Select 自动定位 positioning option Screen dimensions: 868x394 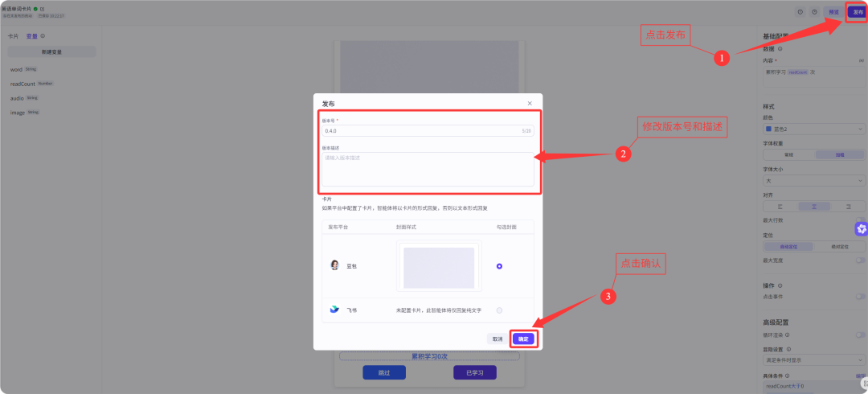(789, 247)
